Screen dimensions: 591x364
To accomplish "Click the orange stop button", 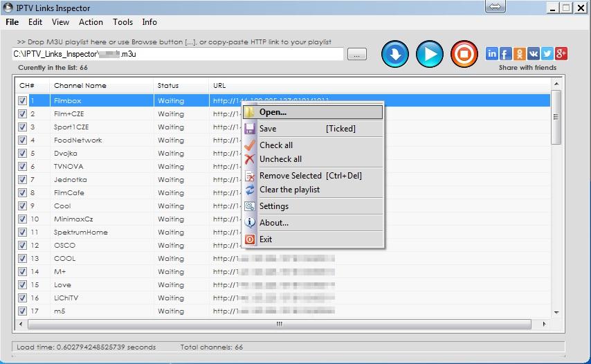I will pyautogui.click(x=464, y=54).
